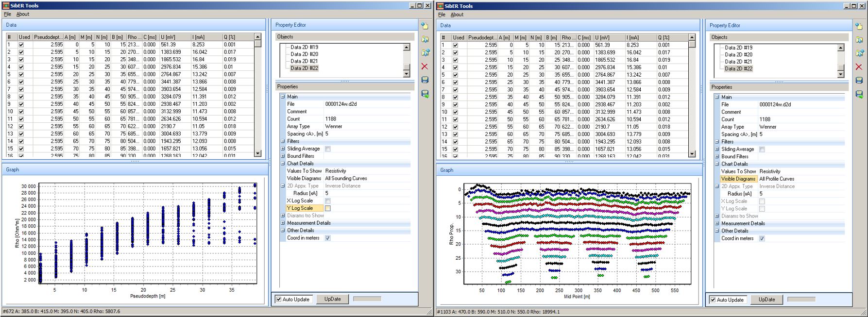Viewport: 868px width, 317px height.
Task: Click the save-with-green-arrow icon in left window
Action: [425, 94]
